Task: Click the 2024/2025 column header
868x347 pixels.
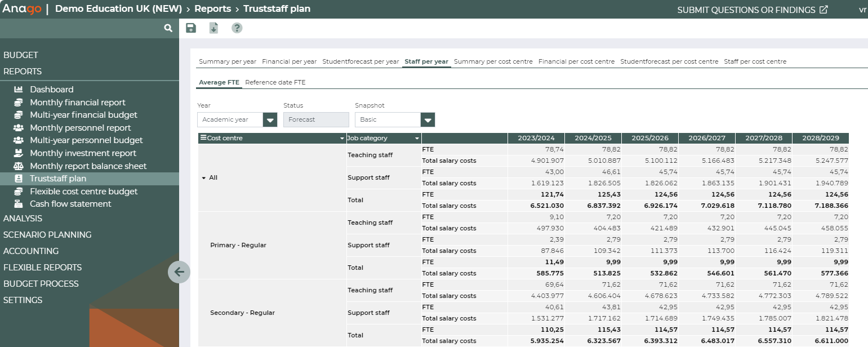Action: [x=593, y=138]
